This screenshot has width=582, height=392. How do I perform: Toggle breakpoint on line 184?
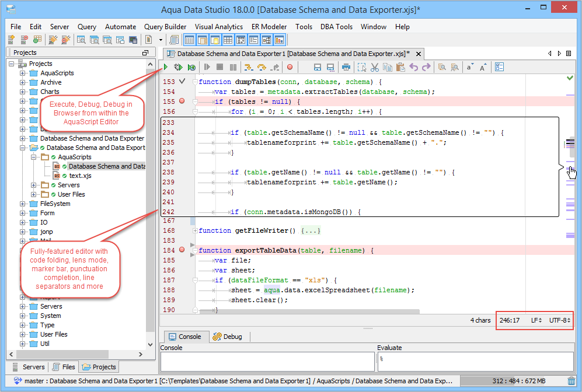[182, 250]
